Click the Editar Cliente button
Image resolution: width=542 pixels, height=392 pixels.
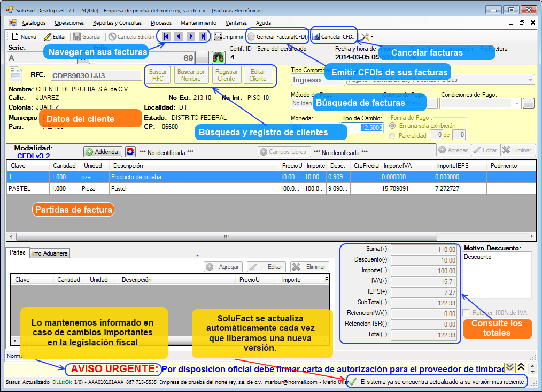[258, 75]
